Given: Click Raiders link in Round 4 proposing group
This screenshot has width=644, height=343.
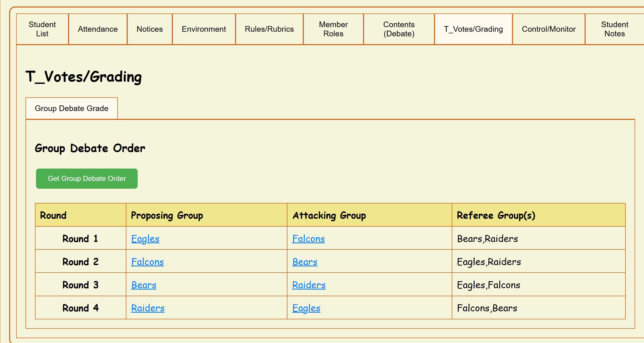Looking at the screenshot, I should click(148, 308).
